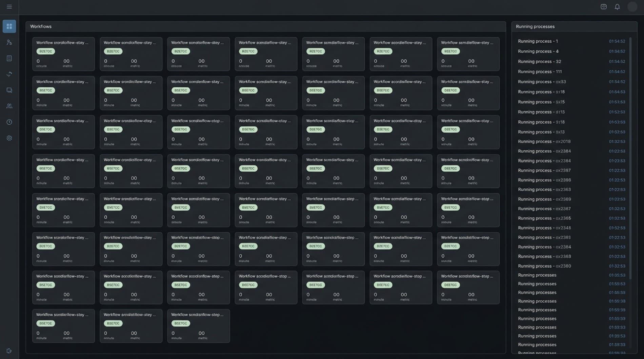Open the 'Workflow sreolstflow-stey' card

tap(131, 326)
